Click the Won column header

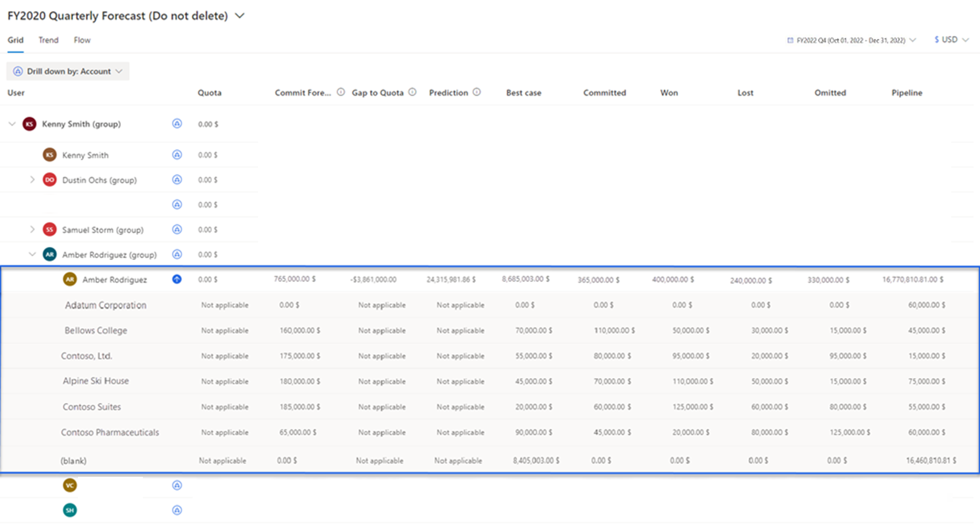[669, 93]
